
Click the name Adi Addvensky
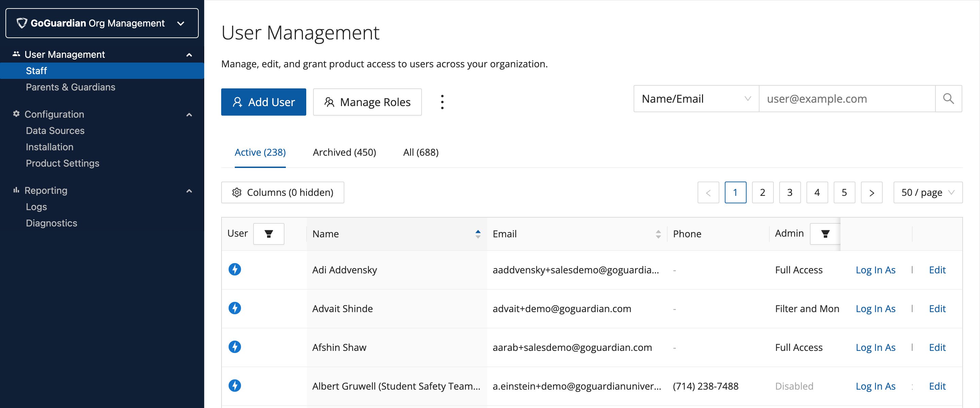tap(345, 270)
